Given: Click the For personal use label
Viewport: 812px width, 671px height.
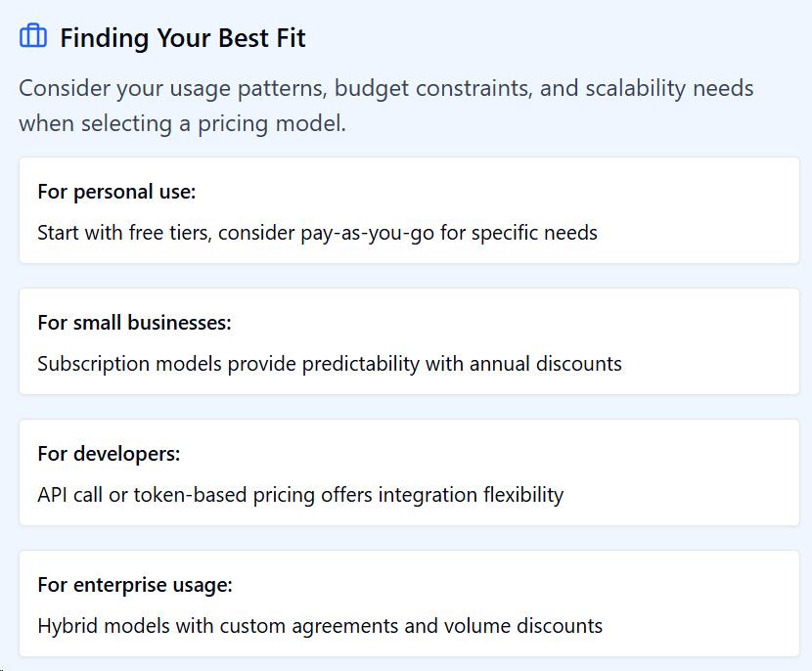Looking at the screenshot, I should point(116,192).
